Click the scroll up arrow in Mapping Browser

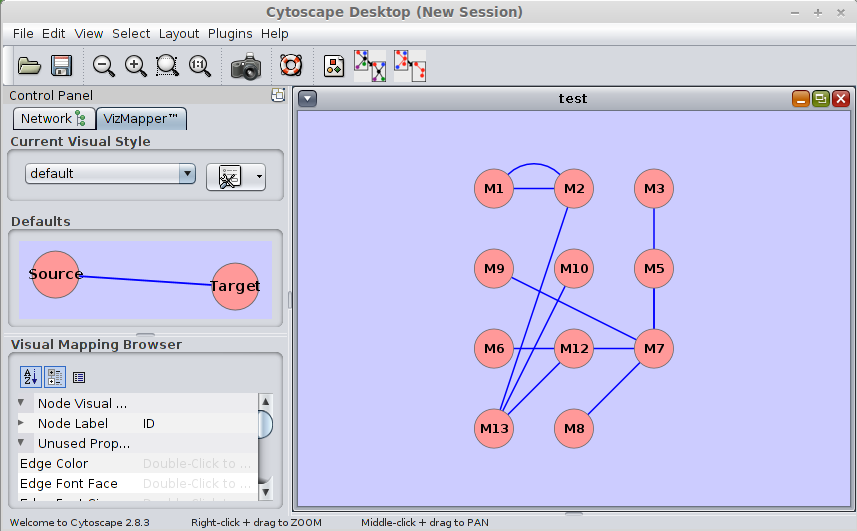click(x=265, y=402)
